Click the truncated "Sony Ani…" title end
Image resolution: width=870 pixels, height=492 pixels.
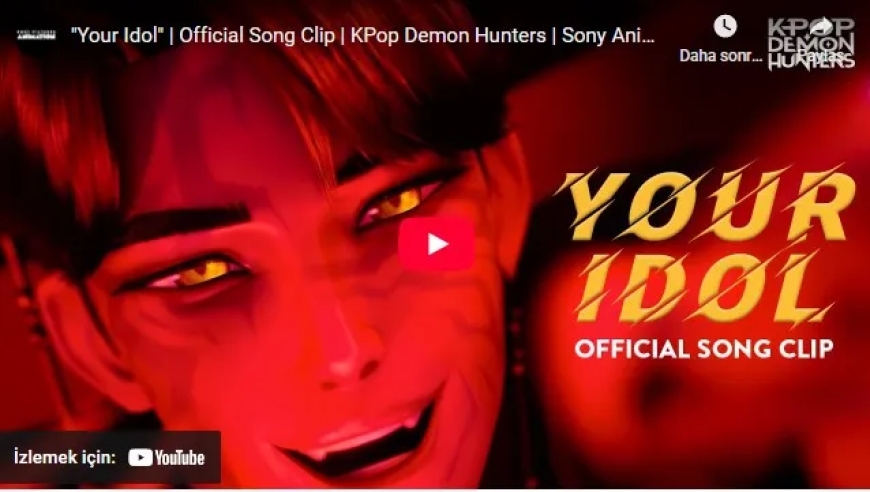click(608, 35)
